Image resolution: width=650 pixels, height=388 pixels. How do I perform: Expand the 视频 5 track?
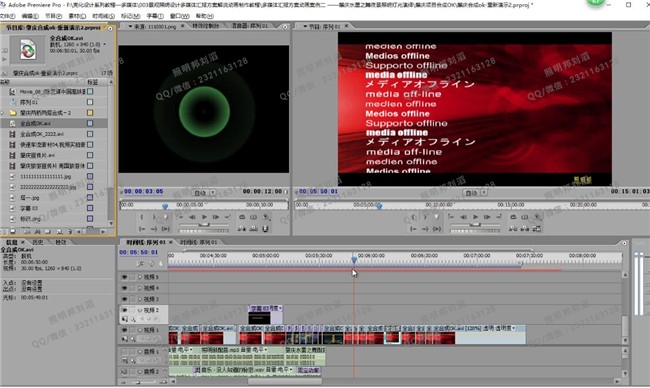(x=140, y=277)
